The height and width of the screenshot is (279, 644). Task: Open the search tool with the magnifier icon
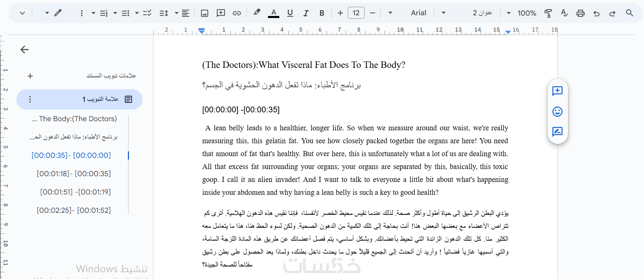[x=629, y=13]
